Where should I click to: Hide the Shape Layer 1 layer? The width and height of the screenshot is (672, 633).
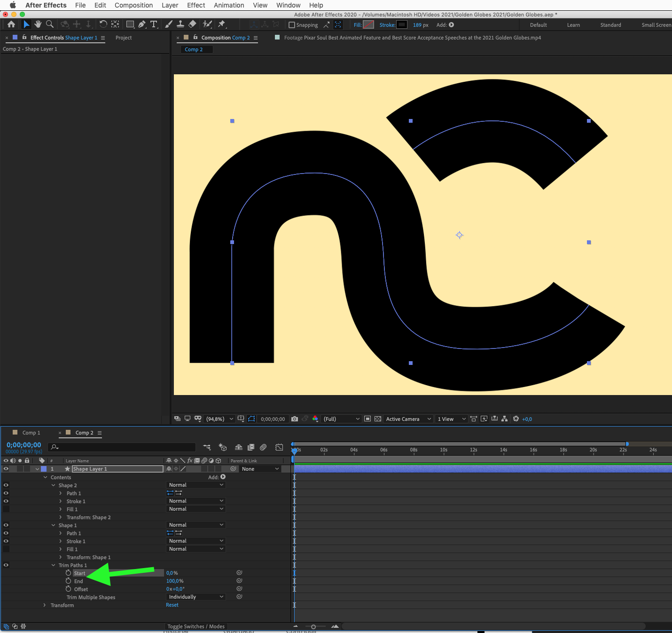tap(6, 469)
